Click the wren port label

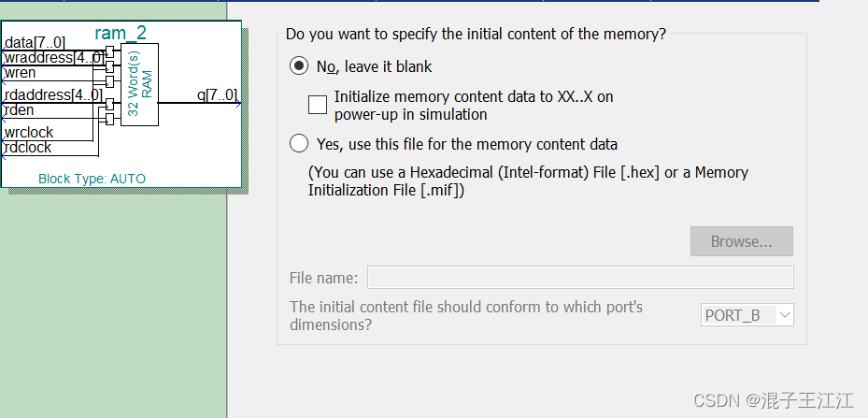pyautogui.click(x=21, y=73)
